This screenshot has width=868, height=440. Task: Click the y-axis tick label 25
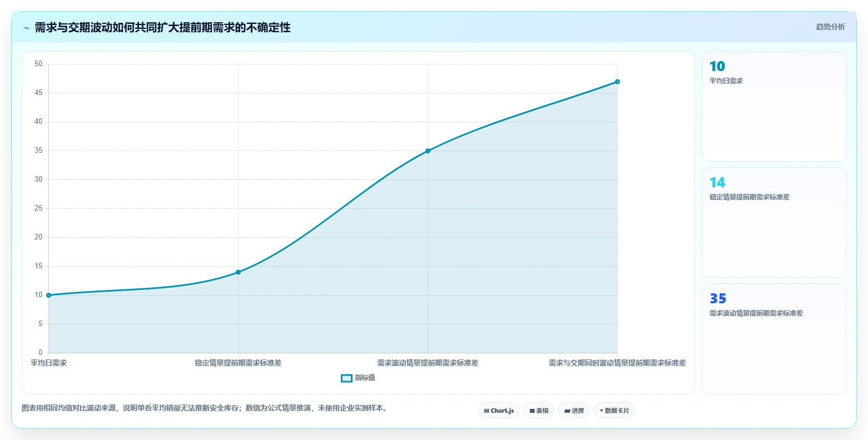click(38, 208)
